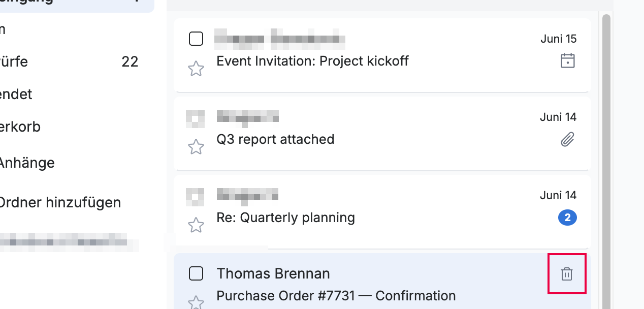The height and width of the screenshot is (309, 644).
Task: Select Thomas Brennan's email with its checkbox
Action: pyautogui.click(x=196, y=273)
